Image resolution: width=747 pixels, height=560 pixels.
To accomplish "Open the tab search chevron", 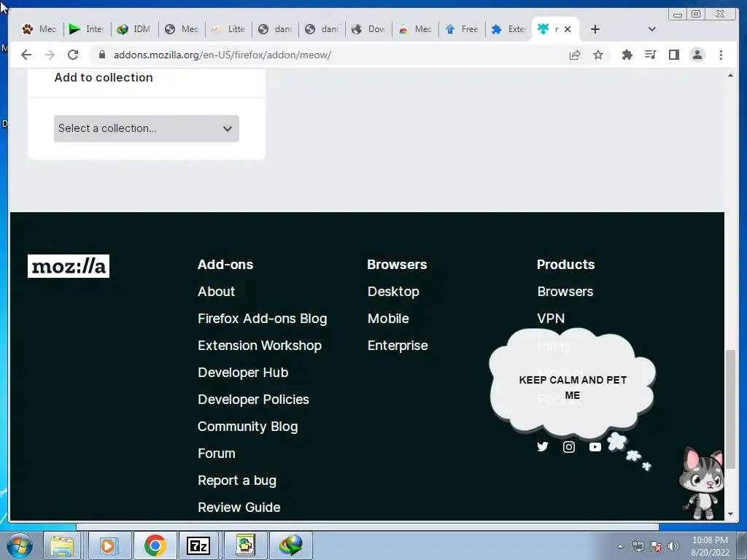I will point(652,29).
